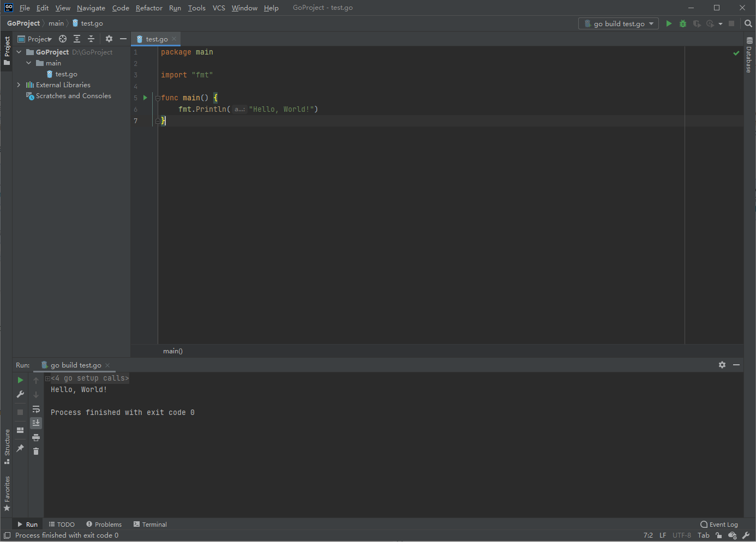Viewport: 756px width, 542px height.
Task: Clear console with trash icon
Action: coord(36,451)
